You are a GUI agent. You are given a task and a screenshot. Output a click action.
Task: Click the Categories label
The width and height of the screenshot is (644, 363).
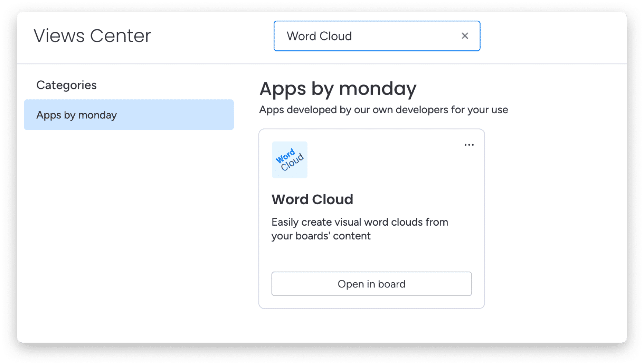(66, 85)
